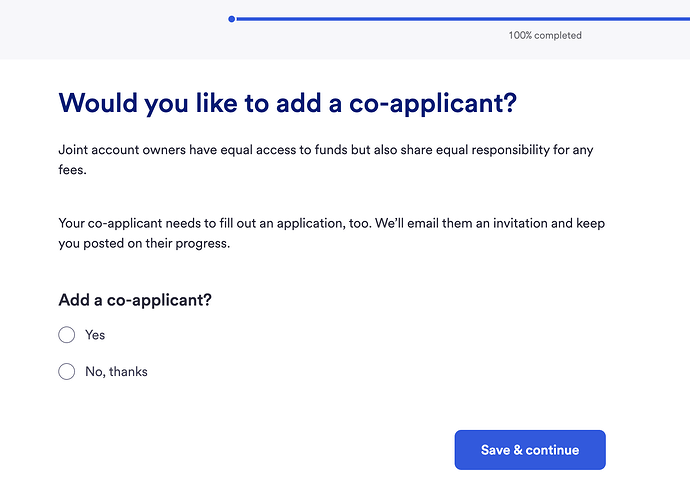
Task: Click the "100% completed" status label
Action: [x=545, y=35]
